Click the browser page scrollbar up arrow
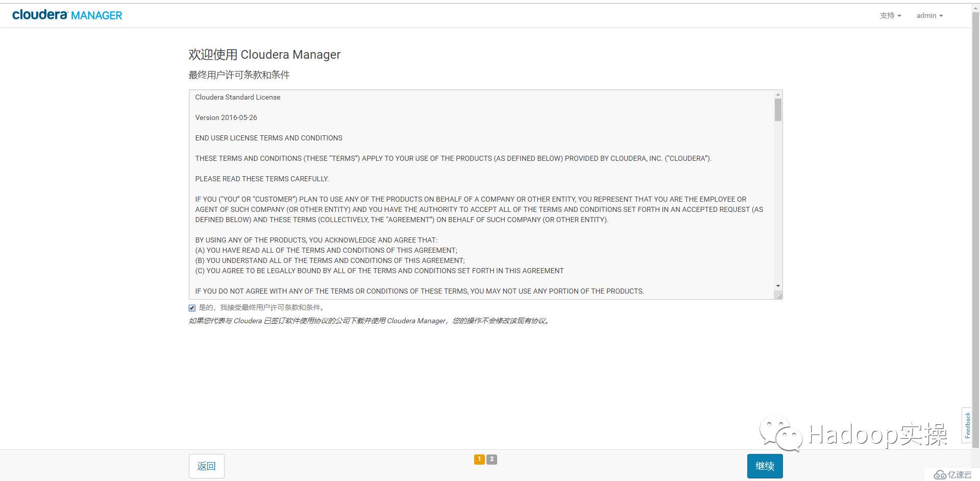The image size is (980, 481). pyautogui.click(x=975, y=7)
